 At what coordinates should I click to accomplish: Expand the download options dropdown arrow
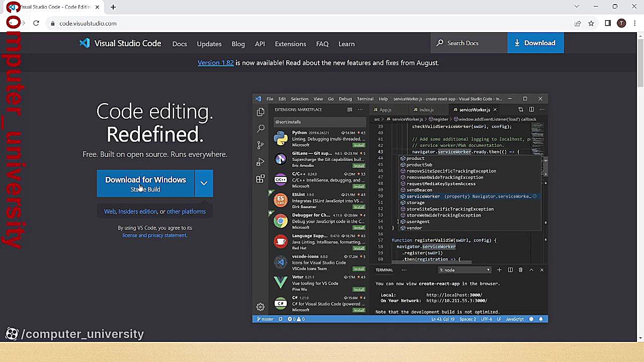[x=204, y=184]
